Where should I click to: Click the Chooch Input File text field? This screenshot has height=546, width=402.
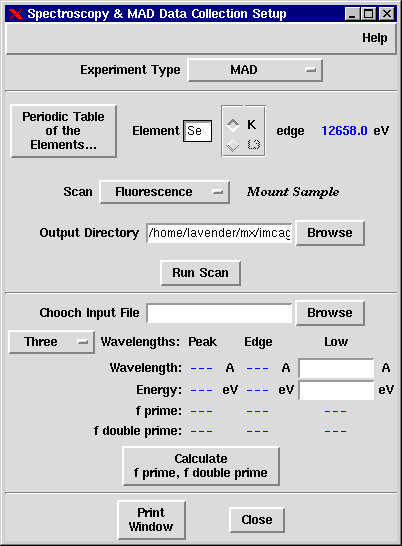click(x=219, y=313)
